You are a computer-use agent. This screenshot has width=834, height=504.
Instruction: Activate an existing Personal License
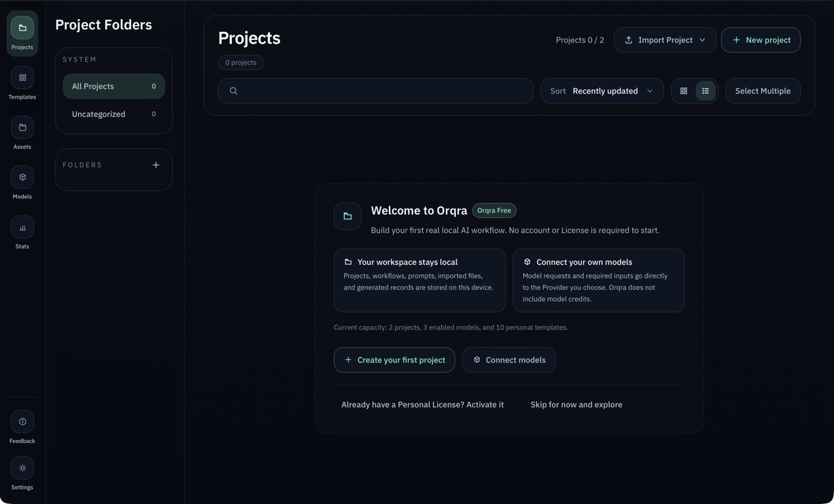pyautogui.click(x=422, y=405)
